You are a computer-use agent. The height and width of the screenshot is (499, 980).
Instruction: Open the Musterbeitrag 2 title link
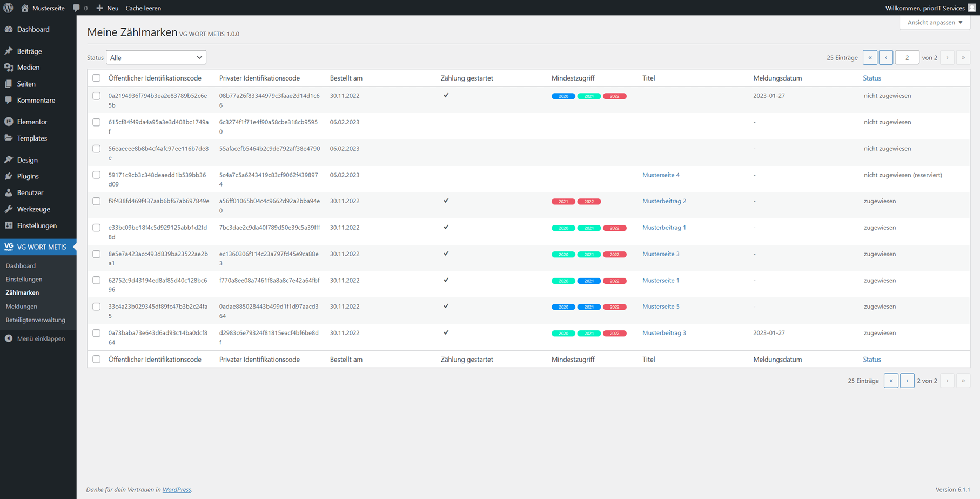click(x=664, y=201)
